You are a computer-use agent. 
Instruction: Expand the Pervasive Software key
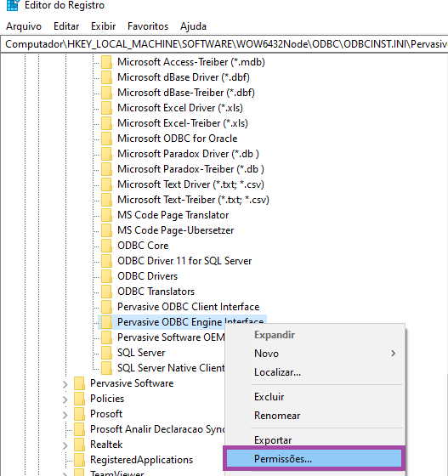[x=65, y=384]
